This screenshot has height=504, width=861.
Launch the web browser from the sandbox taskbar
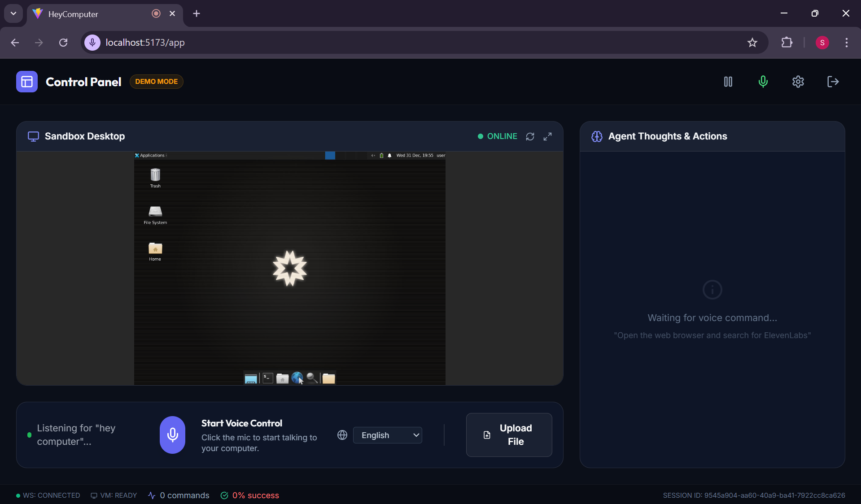coord(297,378)
